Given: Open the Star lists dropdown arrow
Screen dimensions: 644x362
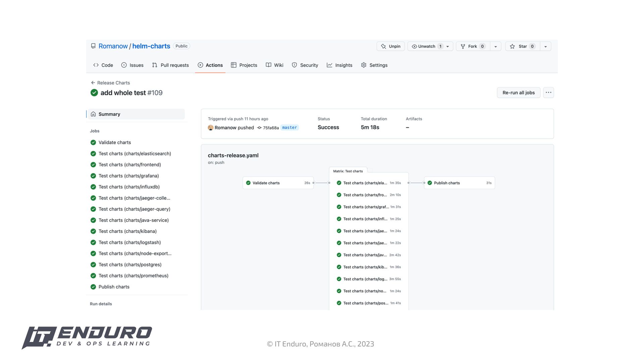Looking at the screenshot, I should 545,46.
